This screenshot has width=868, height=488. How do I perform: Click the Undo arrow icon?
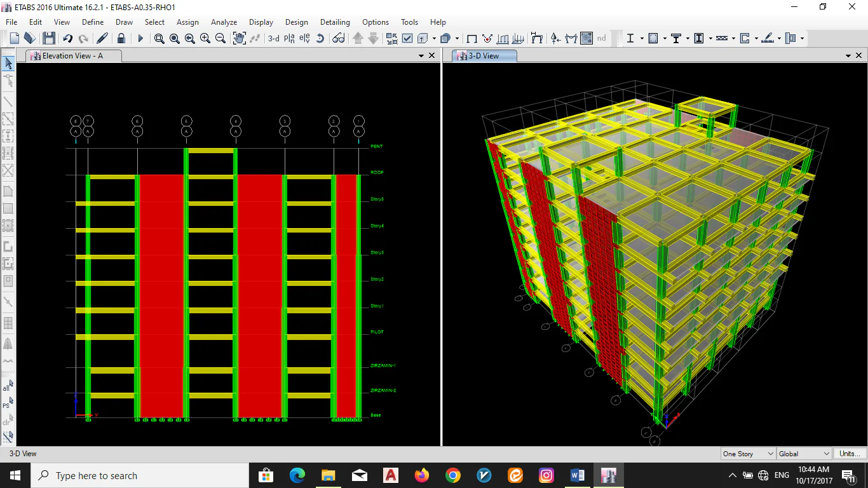[67, 39]
